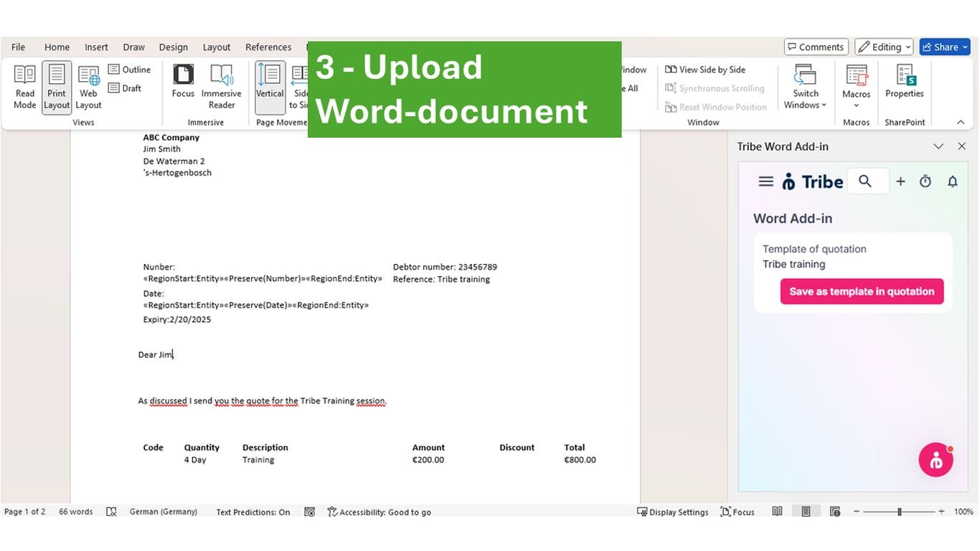Open task pane options chevron
The height and width of the screenshot is (551, 980).
point(938,146)
